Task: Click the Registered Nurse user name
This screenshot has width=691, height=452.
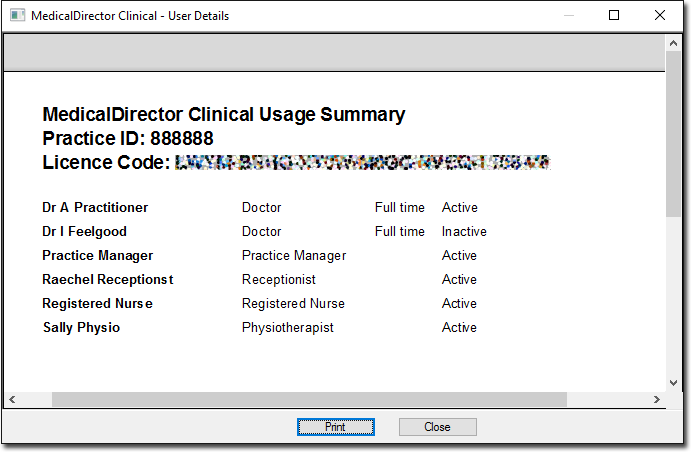Action: pyautogui.click(x=97, y=304)
